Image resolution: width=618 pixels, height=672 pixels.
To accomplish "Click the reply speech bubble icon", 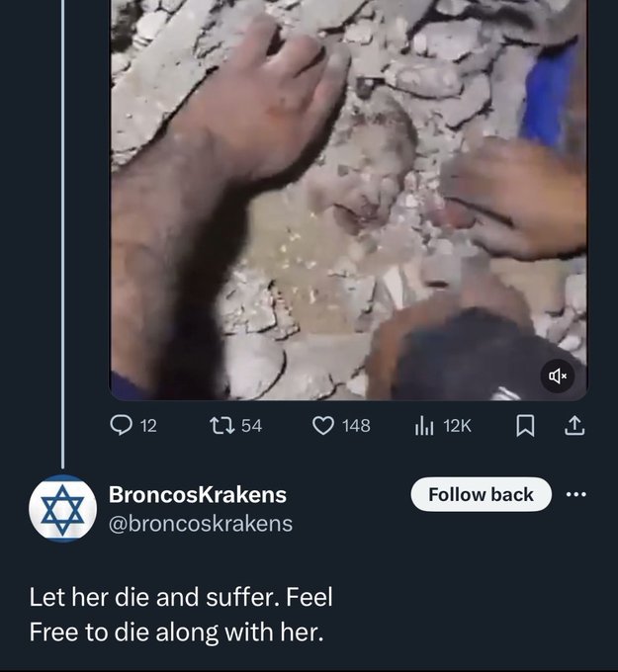I will (120, 426).
